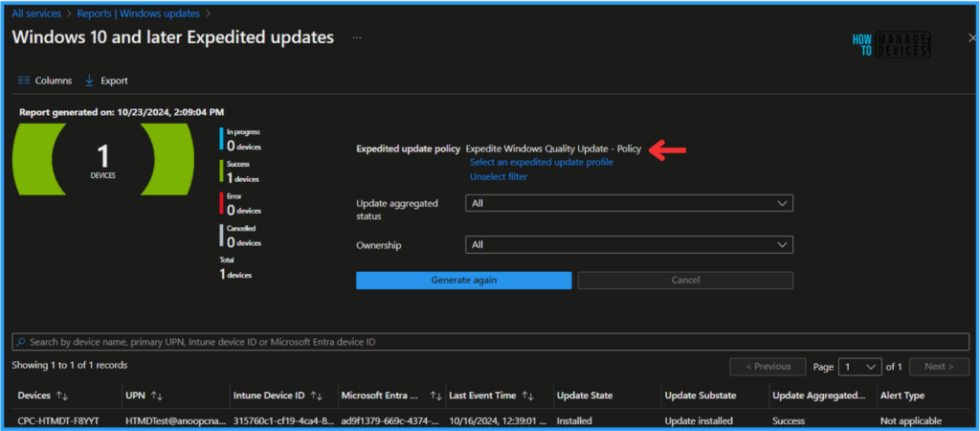The height and width of the screenshot is (431, 980).
Task: Expand the Ownership dropdown
Action: pyautogui.click(x=629, y=244)
